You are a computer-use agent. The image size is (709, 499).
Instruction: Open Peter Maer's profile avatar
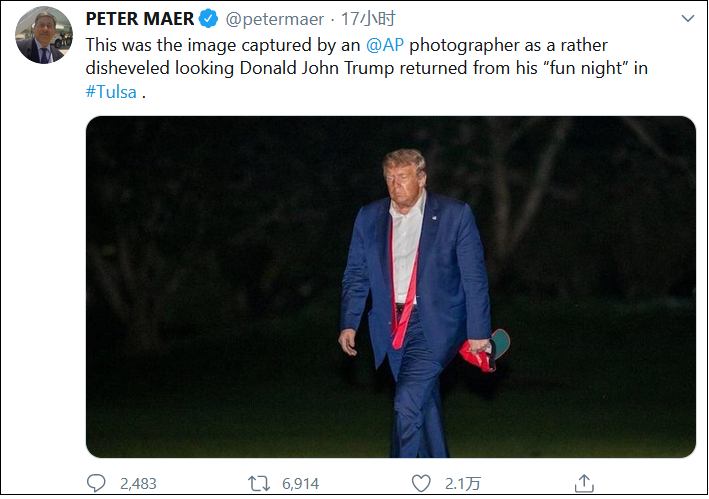(x=43, y=35)
